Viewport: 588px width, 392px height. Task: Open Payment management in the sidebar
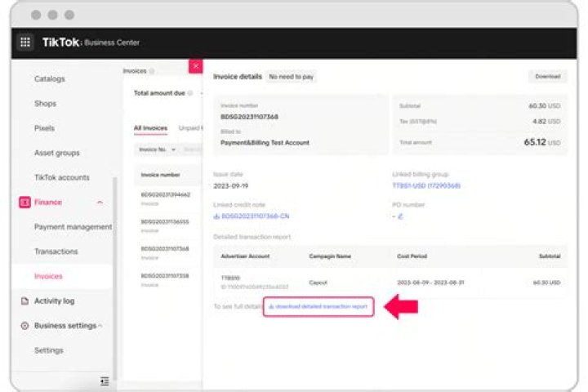click(x=73, y=227)
